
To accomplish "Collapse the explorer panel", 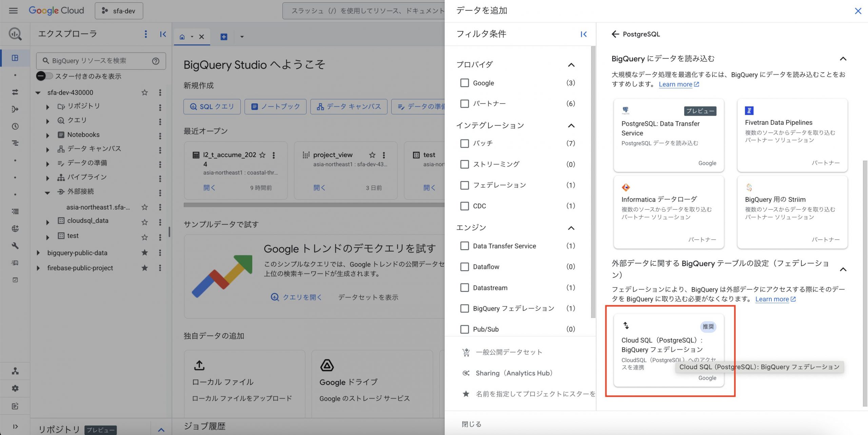I will (x=163, y=34).
